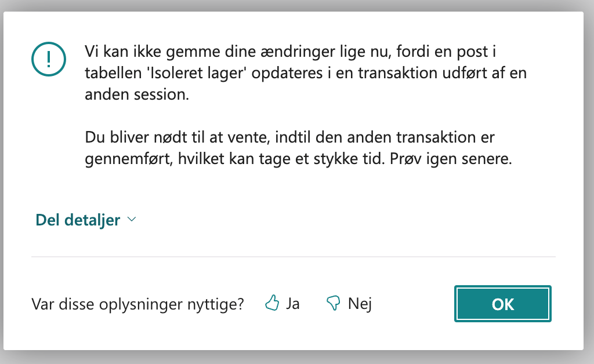Click the "anden session." text line
The image size is (594, 364).
[x=137, y=95]
